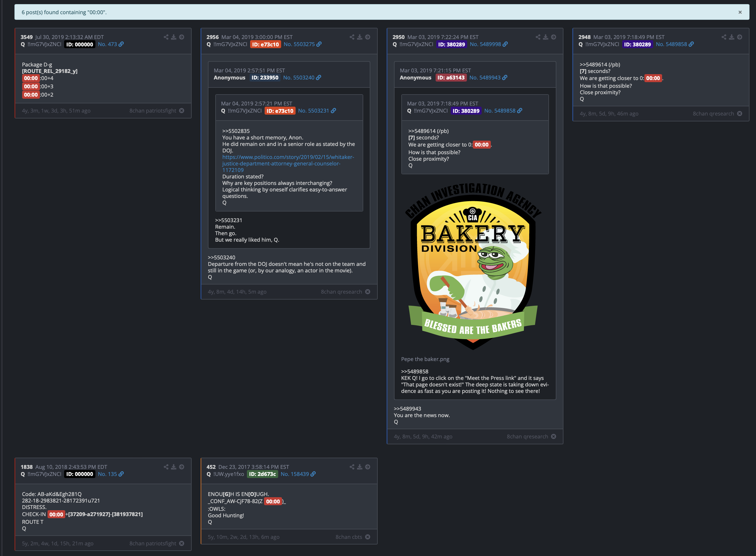756x556 pixels.
Task: Click ID: a63143 badge
Action: [x=451, y=77]
